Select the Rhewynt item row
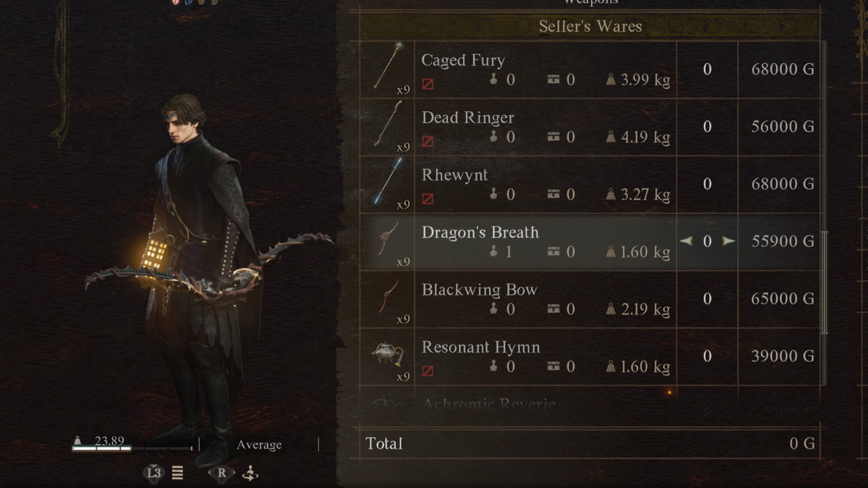The height and width of the screenshot is (488, 868). click(588, 184)
